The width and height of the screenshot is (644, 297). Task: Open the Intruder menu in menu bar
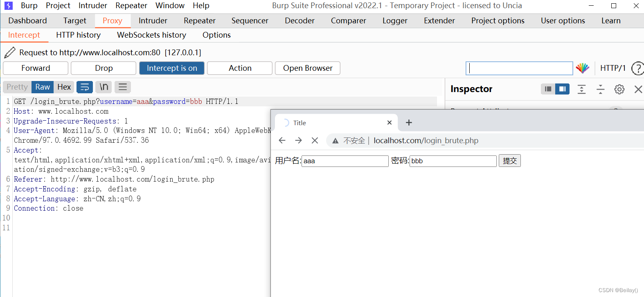pos(93,6)
